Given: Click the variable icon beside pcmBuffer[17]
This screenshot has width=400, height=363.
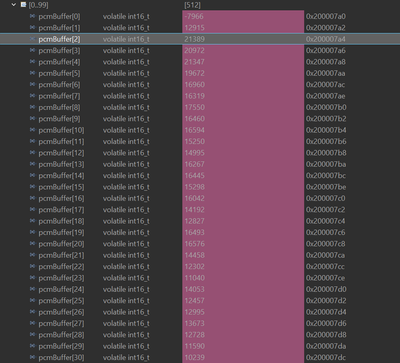Looking at the screenshot, I should (32, 210).
